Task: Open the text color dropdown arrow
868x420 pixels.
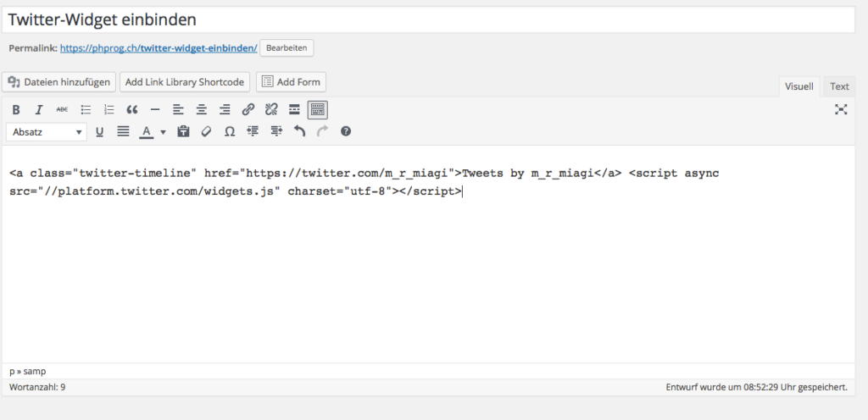Action: 163,132
